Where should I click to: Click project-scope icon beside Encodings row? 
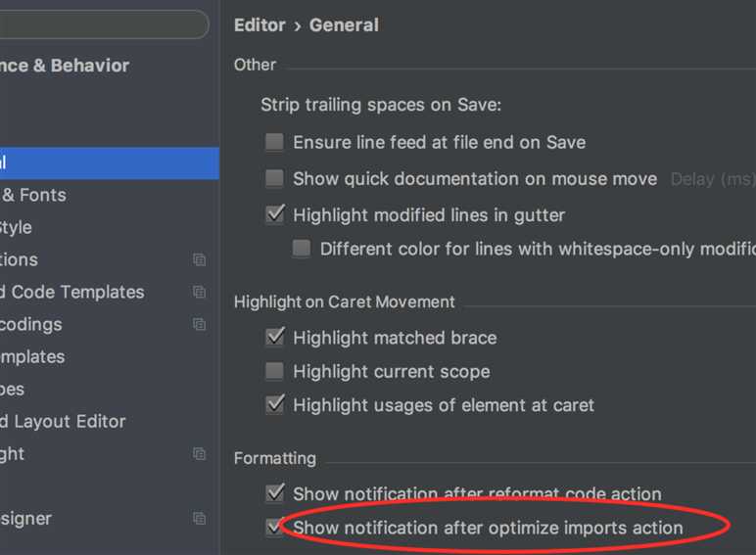click(200, 325)
